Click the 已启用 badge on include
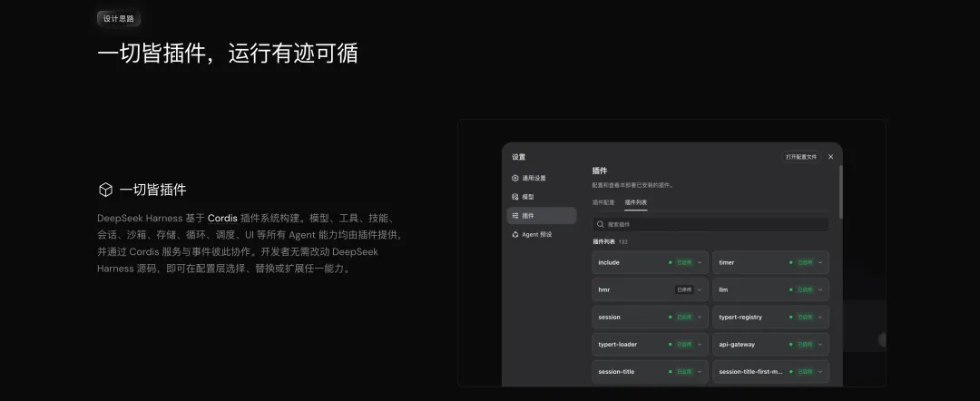 point(684,263)
